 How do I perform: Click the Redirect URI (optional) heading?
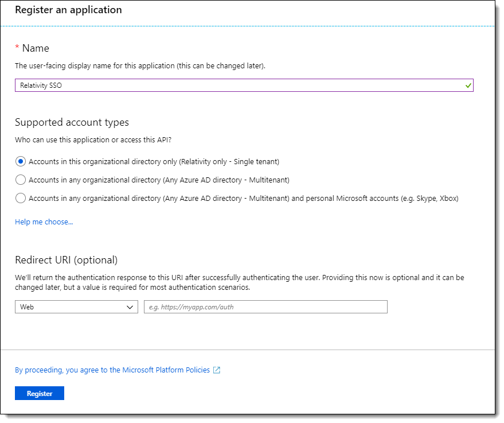66,259
